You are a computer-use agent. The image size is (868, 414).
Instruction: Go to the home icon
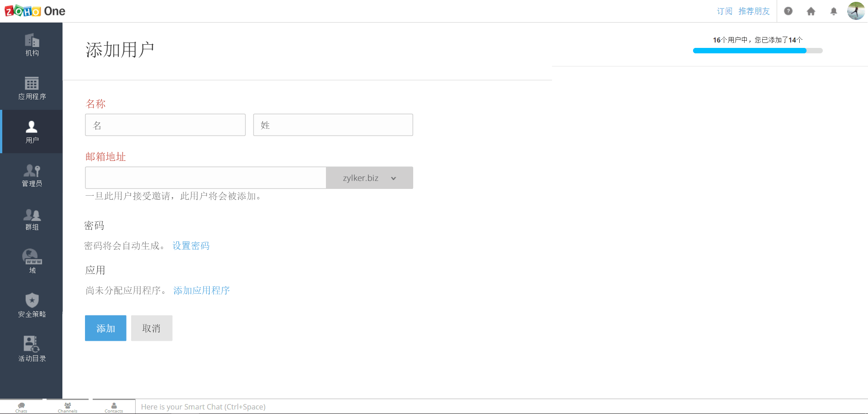click(x=811, y=11)
